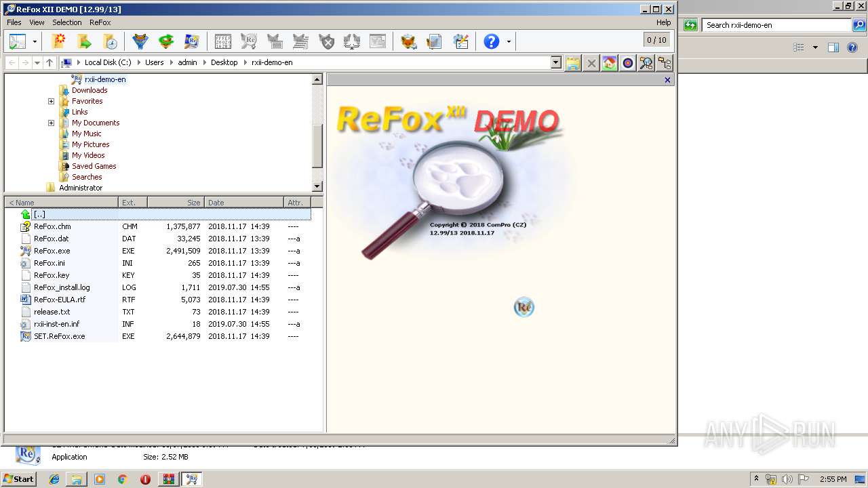Expand the Favorites tree node
The image size is (868, 488).
(51, 101)
